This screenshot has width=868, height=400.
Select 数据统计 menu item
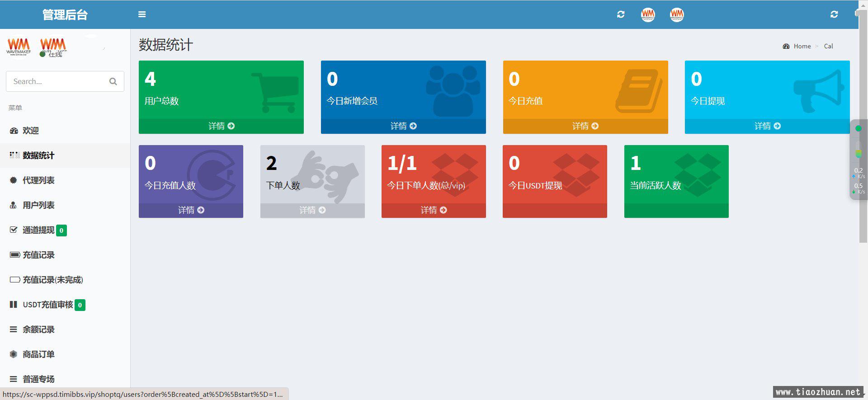pyautogui.click(x=65, y=155)
